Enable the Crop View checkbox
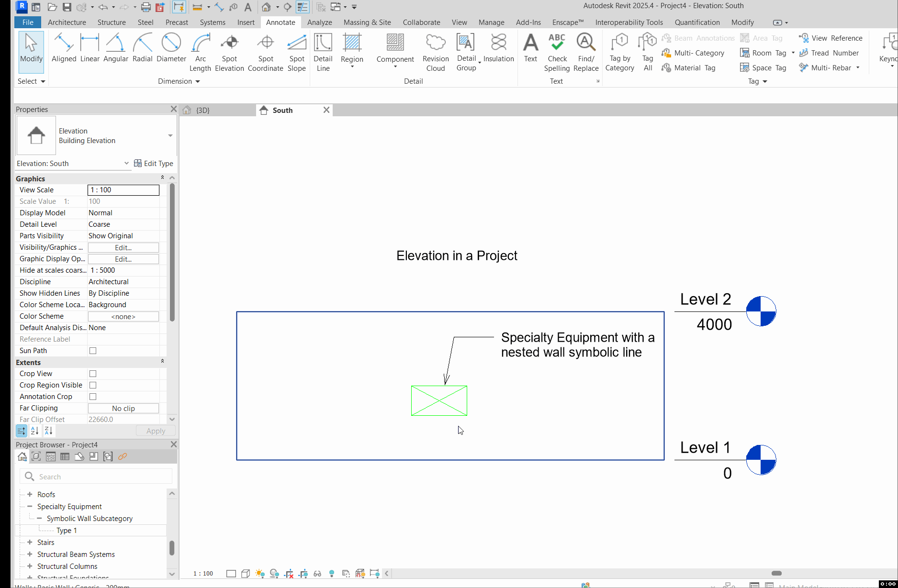 92,373
